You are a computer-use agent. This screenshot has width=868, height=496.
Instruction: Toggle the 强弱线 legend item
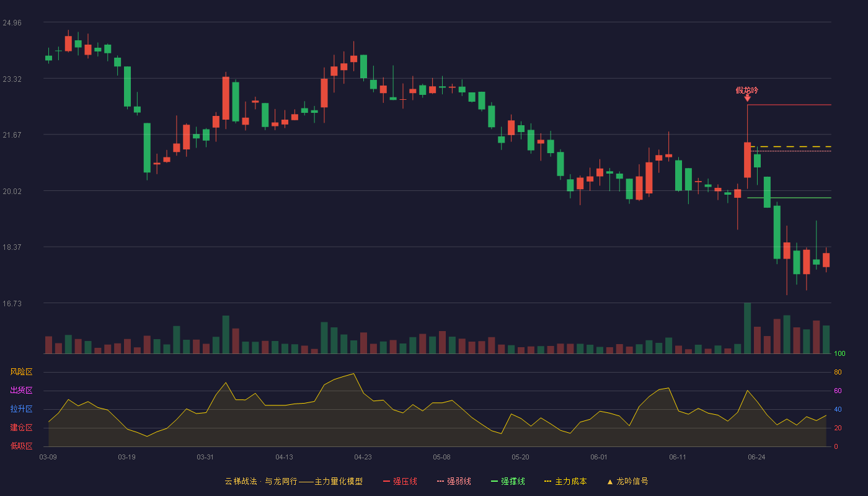[454, 481]
